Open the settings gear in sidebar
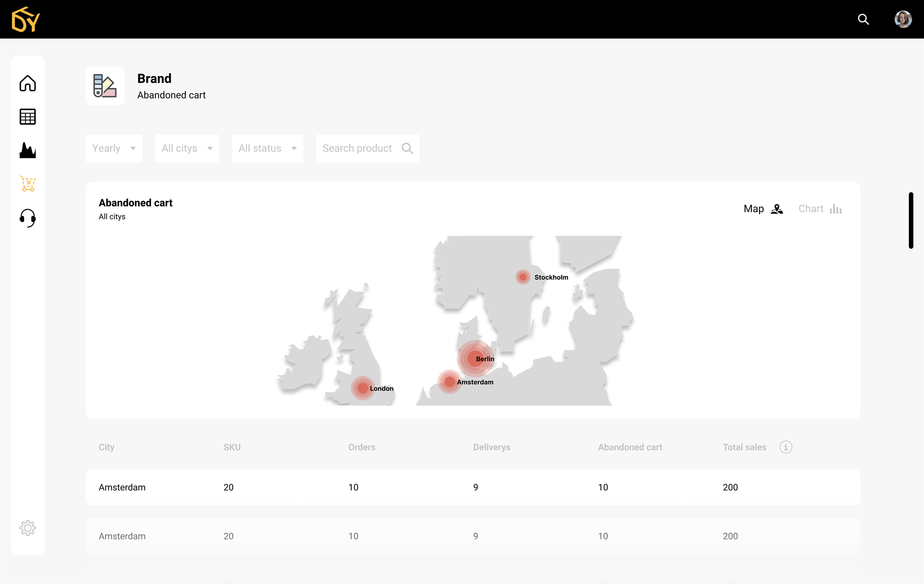This screenshot has height=584, width=924. click(x=28, y=528)
